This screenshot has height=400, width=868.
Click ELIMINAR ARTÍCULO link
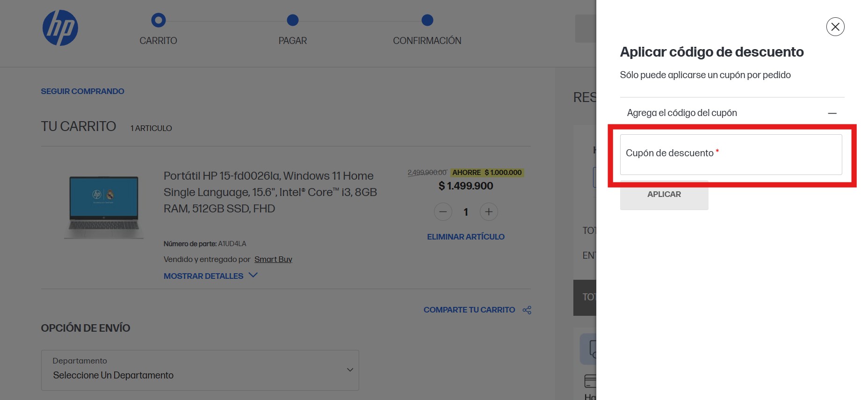[465, 237]
